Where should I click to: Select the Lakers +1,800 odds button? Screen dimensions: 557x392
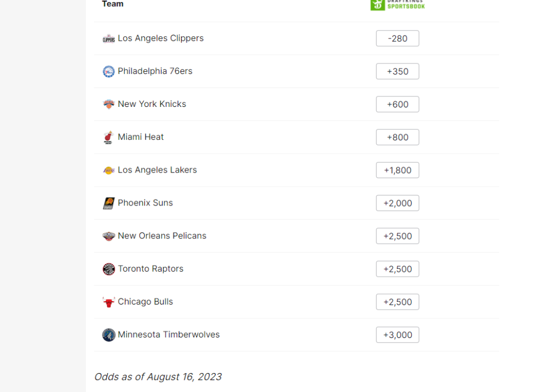click(x=398, y=170)
